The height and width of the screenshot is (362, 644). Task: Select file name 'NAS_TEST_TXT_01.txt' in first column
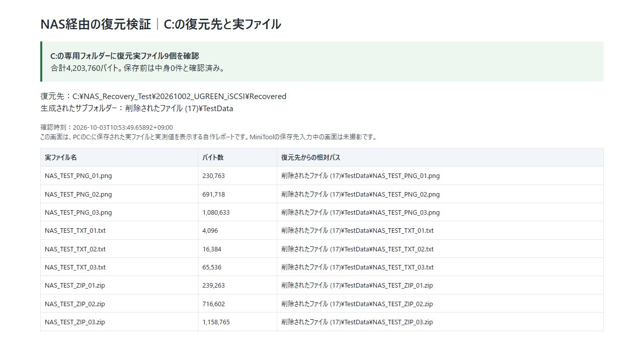(75, 231)
